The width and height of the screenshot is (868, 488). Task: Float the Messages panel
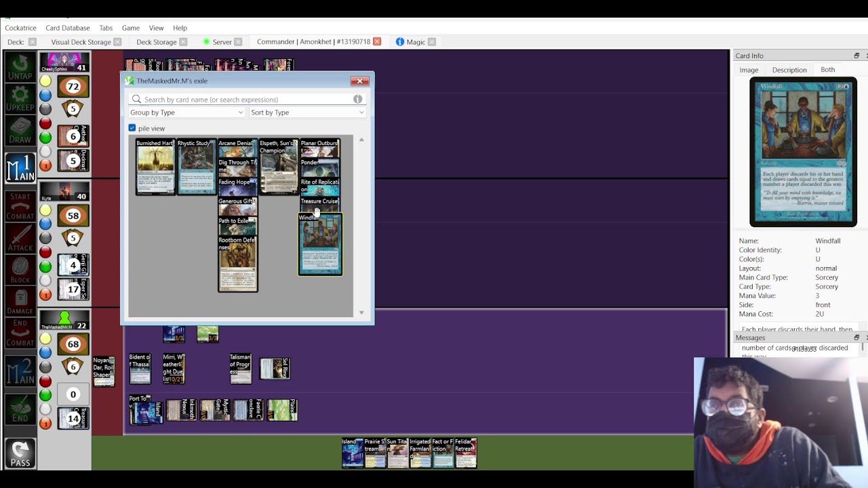[856, 338]
